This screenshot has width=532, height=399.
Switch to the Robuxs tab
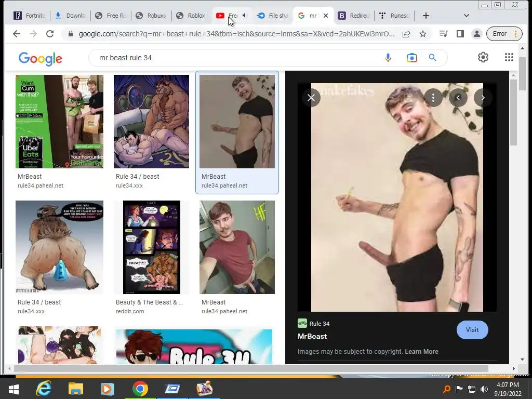(151, 16)
